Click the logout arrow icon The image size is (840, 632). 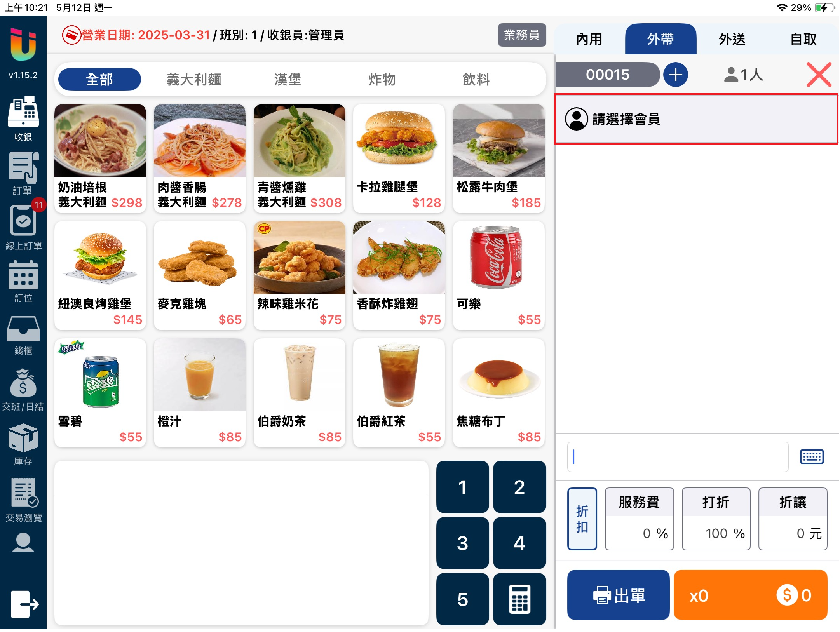click(24, 604)
